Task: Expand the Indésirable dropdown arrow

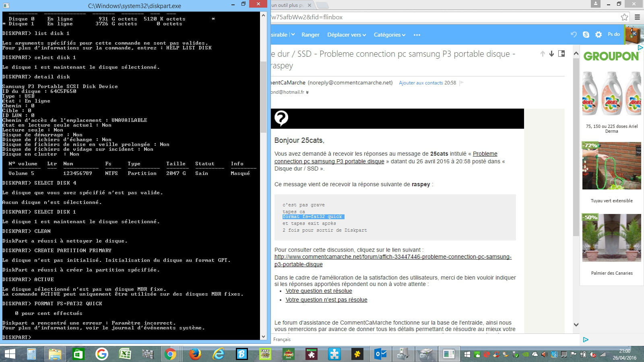Action: (x=292, y=35)
